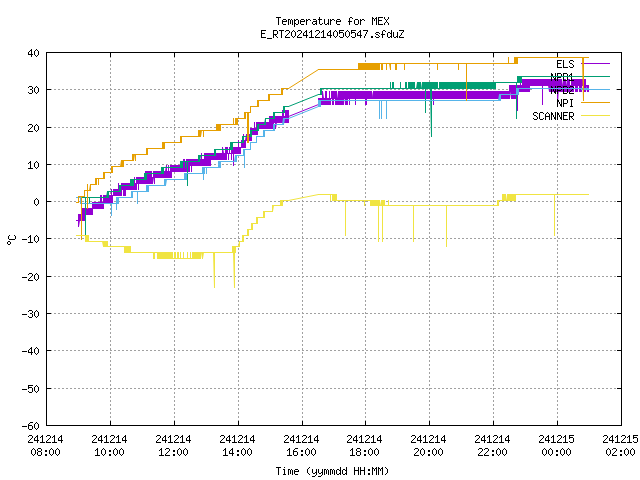640x480 pixels.
Task: Click the x-axis tick 241214 16:00
Action: tap(301, 446)
